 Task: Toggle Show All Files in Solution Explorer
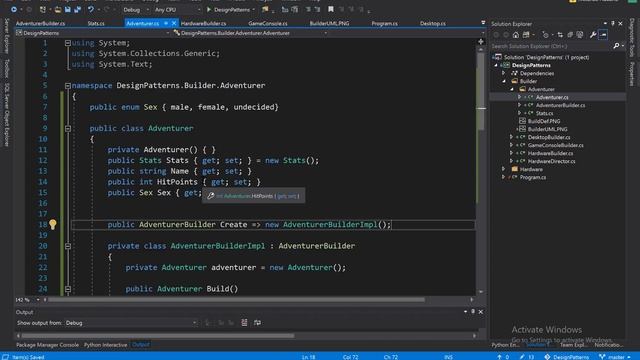click(580, 35)
